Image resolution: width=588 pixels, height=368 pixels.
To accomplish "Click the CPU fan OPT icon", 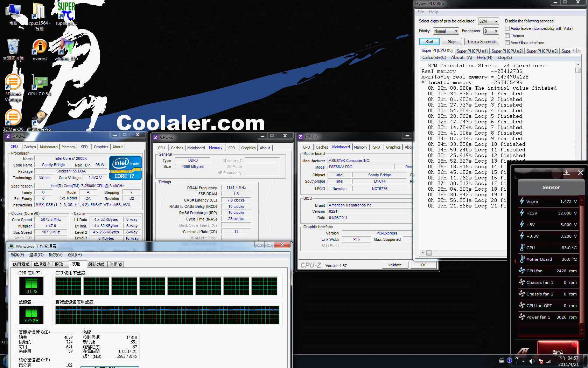I will click(x=522, y=305).
